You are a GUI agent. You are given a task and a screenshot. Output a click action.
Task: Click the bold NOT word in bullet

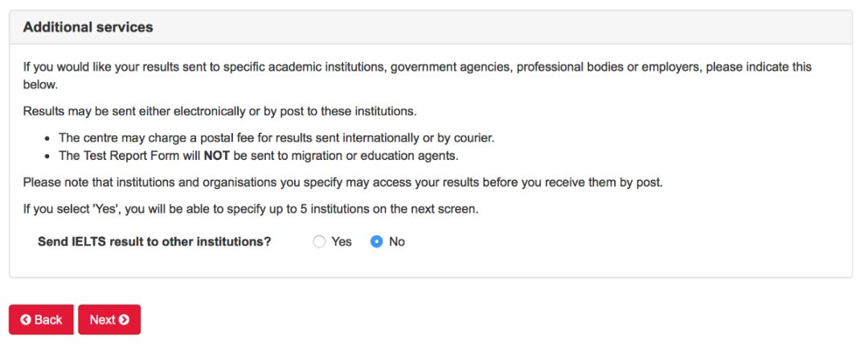[217, 156]
